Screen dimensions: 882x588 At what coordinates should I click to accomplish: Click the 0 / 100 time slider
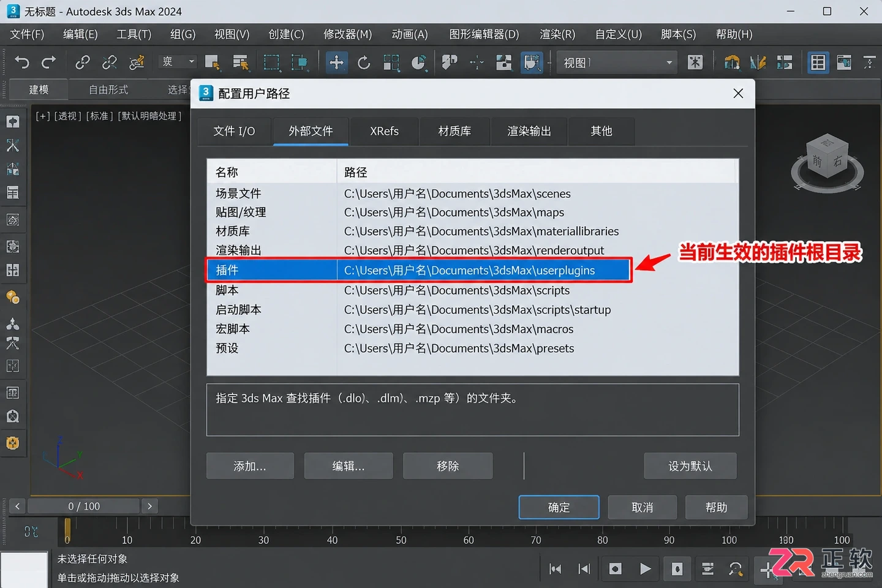pos(84,506)
